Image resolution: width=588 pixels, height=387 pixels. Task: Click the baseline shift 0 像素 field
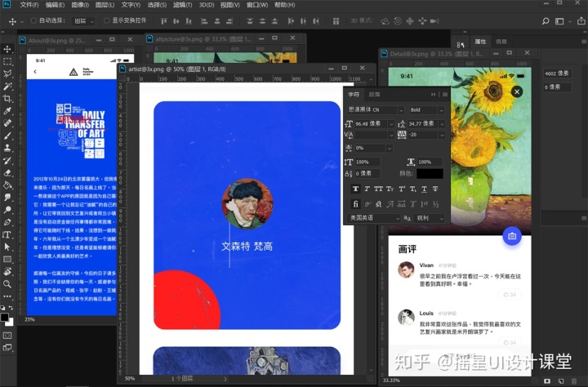[x=367, y=173]
